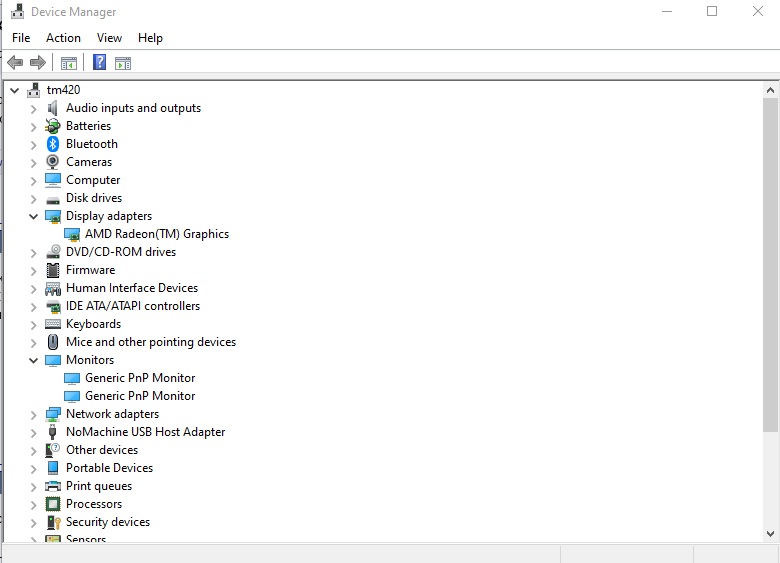Click the AMD Radeon Graphics device icon

tap(72, 234)
